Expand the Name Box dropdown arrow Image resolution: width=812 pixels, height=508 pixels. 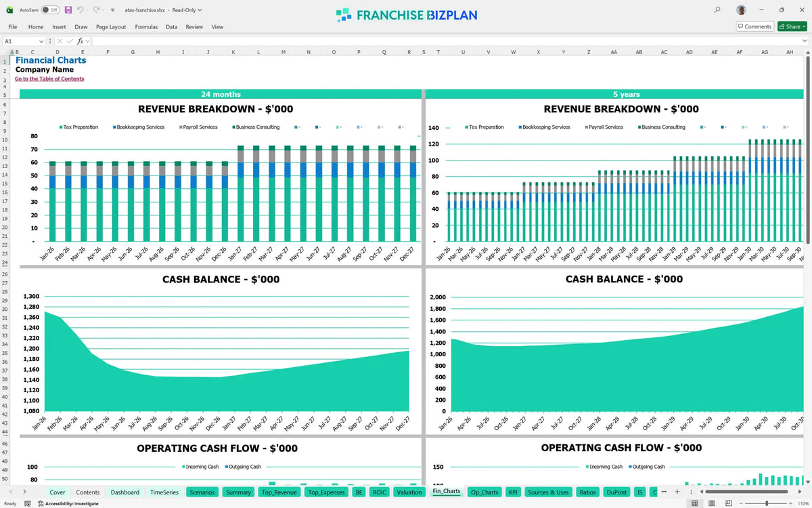point(41,41)
